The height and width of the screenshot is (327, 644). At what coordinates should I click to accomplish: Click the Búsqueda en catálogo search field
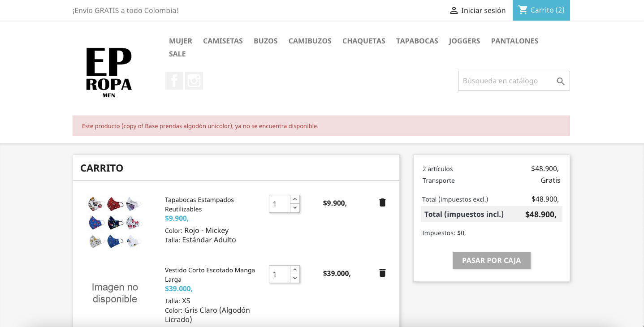pyautogui.click(x=506, y=81)
